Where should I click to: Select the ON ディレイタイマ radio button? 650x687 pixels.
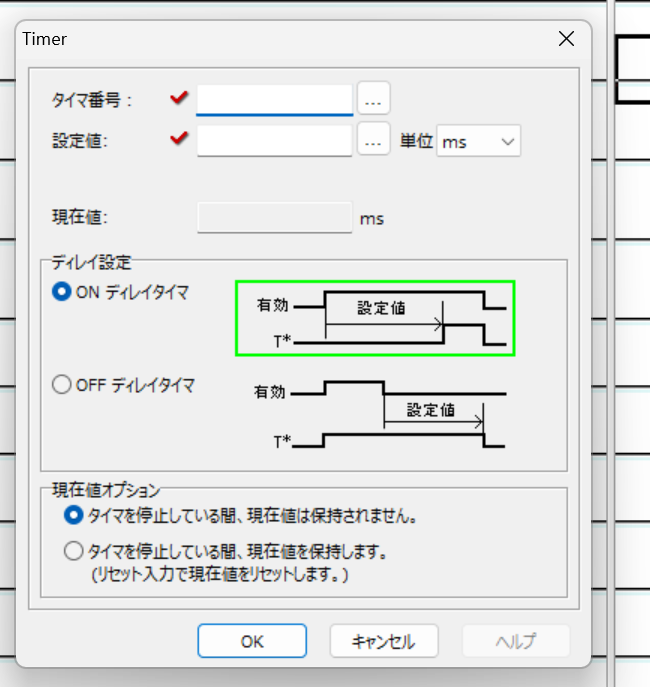point(61,291)
